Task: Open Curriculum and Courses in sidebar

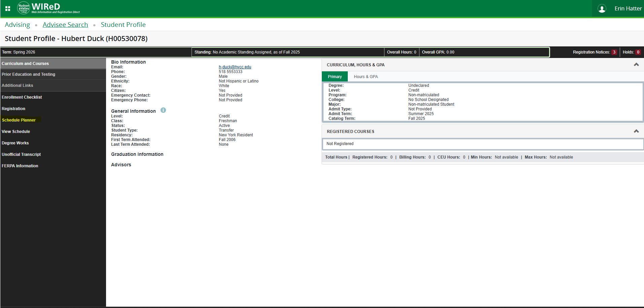Action: tap(25, 64)
